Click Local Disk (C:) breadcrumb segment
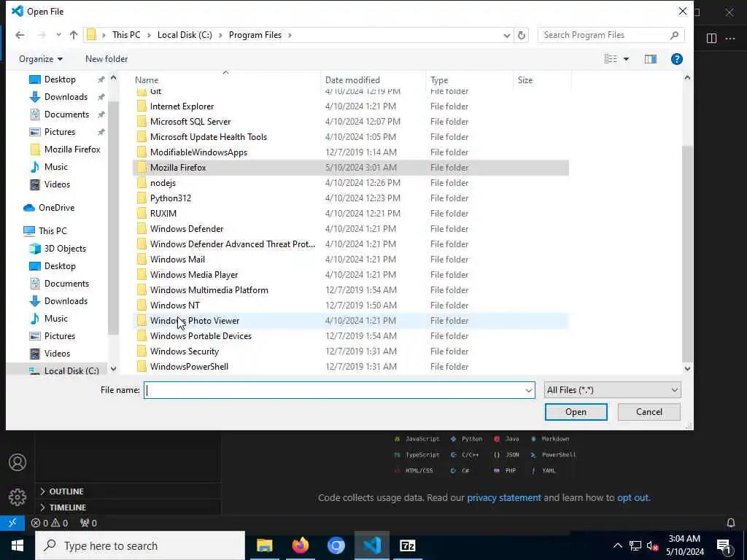Image resolution: width=747 pixels, height=560 pixels. pos(185,35)
